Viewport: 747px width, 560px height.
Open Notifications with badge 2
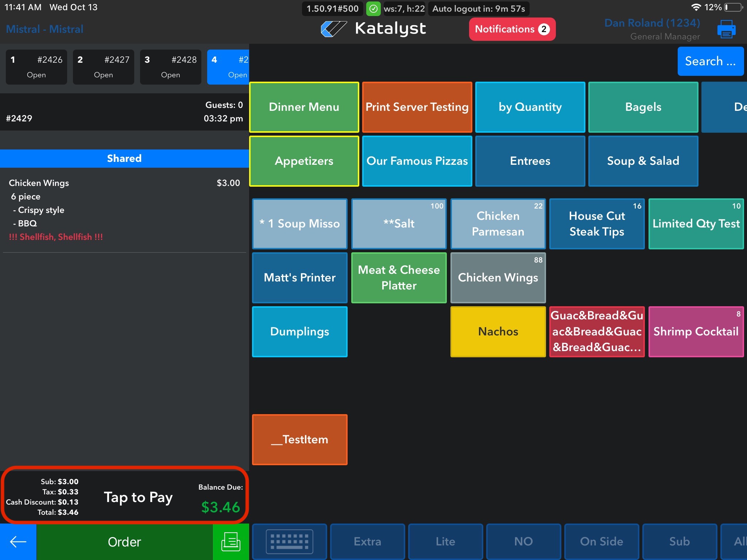[512, 29]
